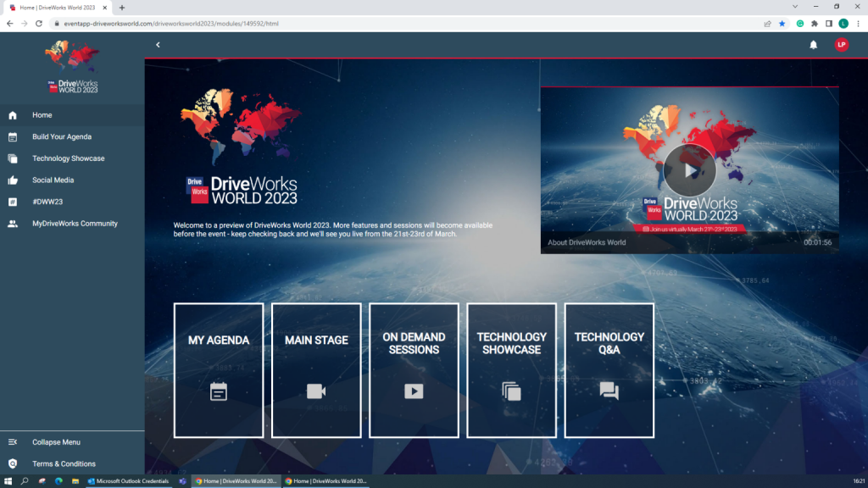Open Terms & Conditions shield icon

pyautogui.click(x=13, y=463)
